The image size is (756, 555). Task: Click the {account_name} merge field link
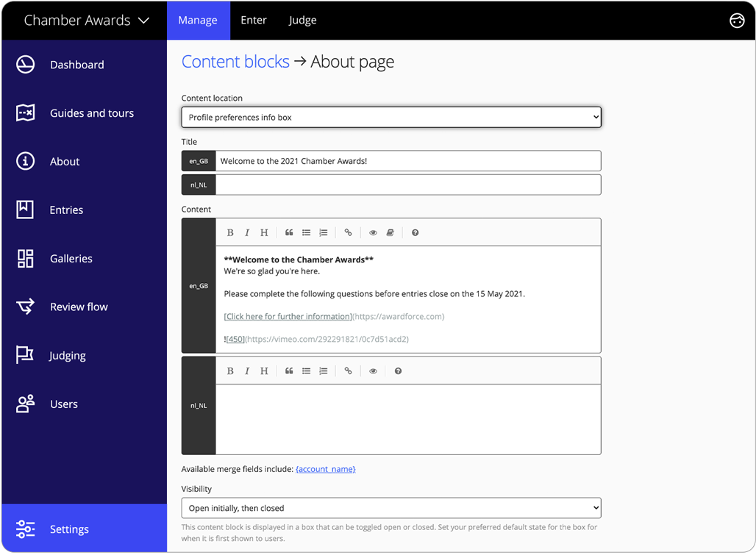coord(326,468)
